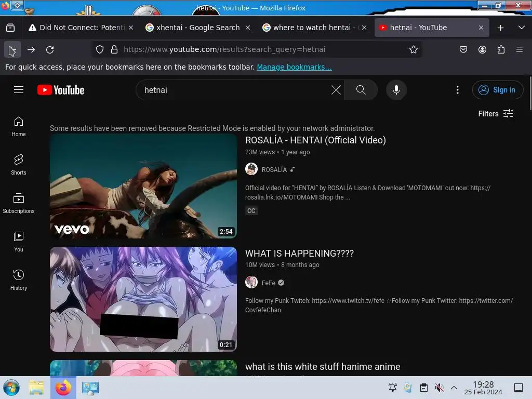Screen dimensions: 532x399
Task: Open the Firefox application menu
Action: (520, 49)
